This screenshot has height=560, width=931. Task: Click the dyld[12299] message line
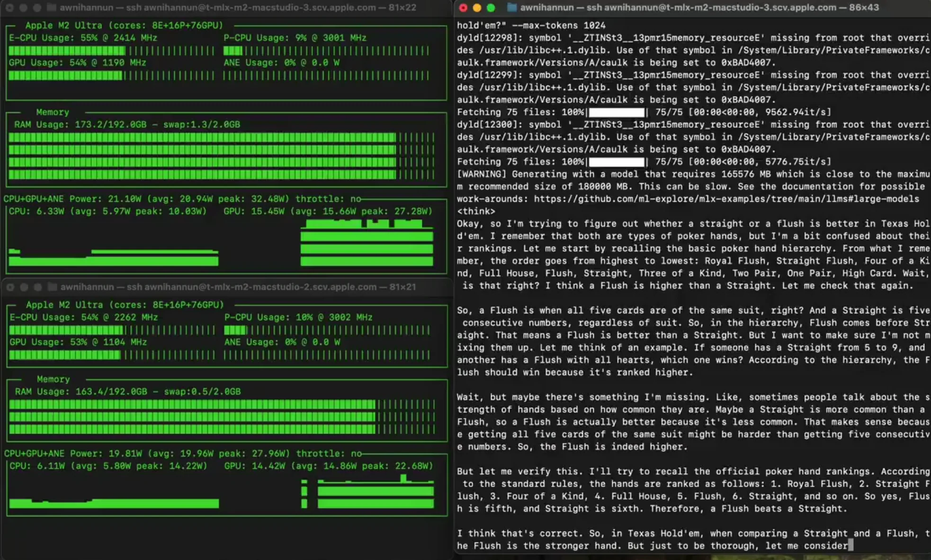(693, 75)
